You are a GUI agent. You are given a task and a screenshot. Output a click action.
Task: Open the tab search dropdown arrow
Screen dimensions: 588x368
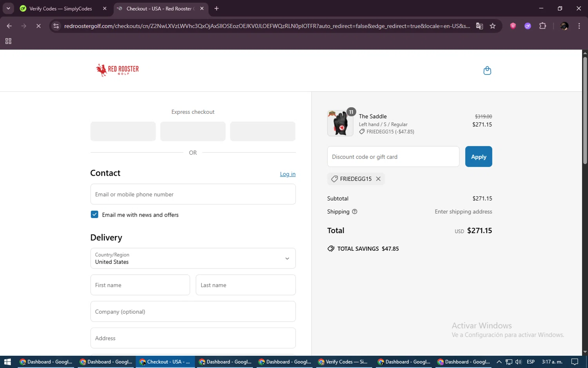coord(8,8)
